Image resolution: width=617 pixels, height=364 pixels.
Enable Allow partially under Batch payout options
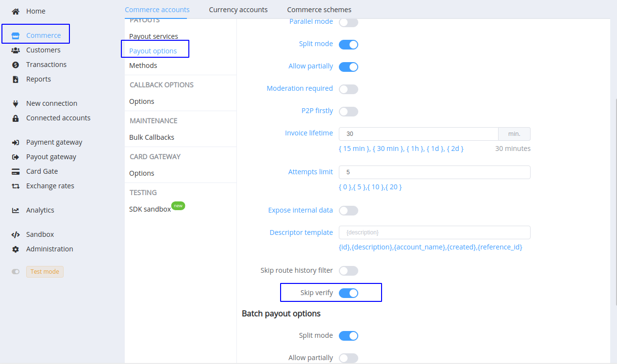click(x=349, y=358)
